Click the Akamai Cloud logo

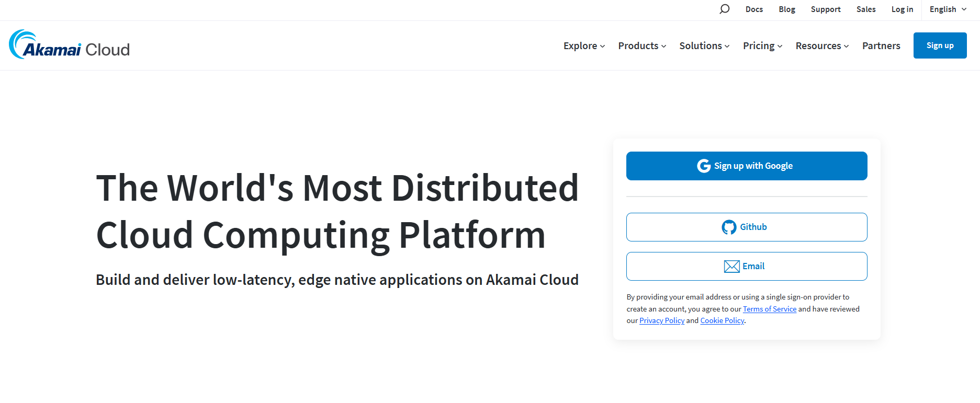69,45
